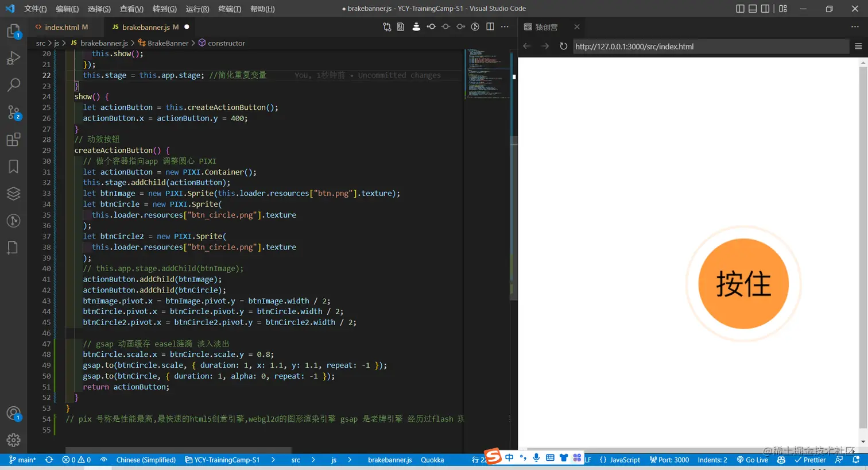Viewport: 868px width, 470px height.
Task: Open editor more actions ellipsis
Action: (505, 27)
